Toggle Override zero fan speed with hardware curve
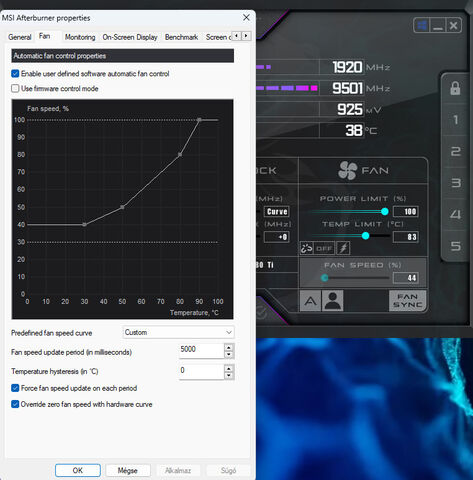 click(15, 404)
